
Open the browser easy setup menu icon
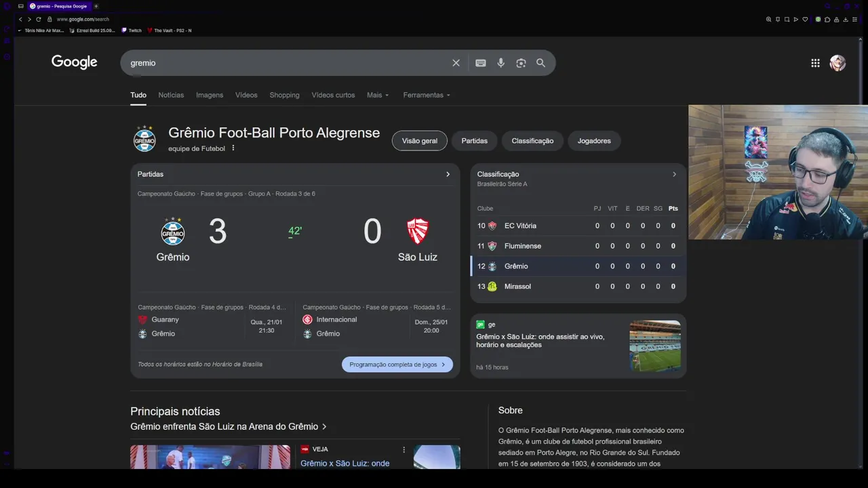pyautogui.click(x=853, y=20)
